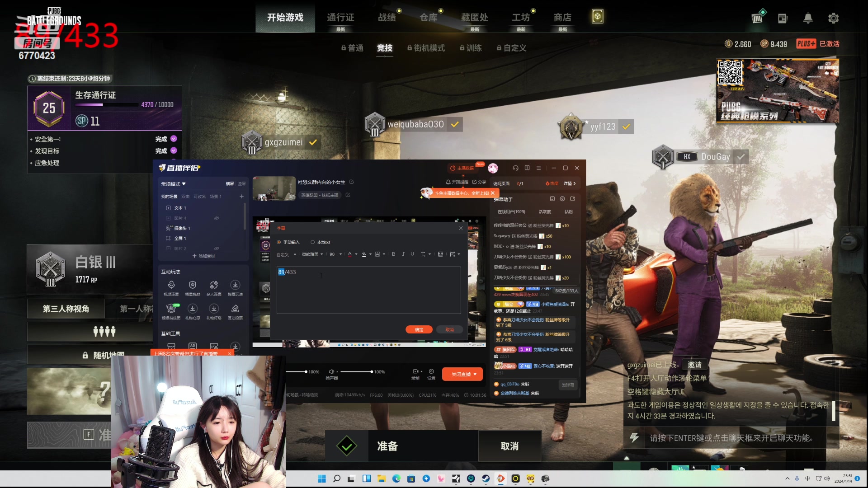Switch to the 仓库 tab

[x=428, y=18]
